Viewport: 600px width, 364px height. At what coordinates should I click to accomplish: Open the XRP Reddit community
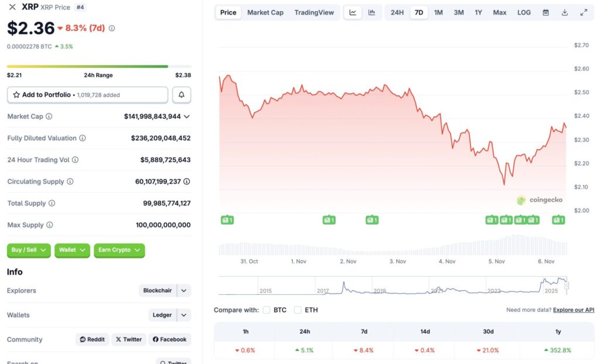(92, 339)
